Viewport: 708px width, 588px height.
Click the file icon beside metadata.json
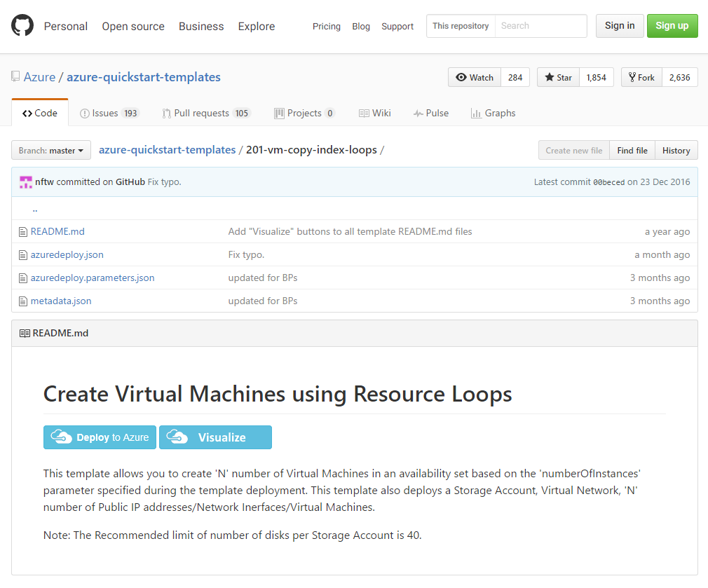(23, 301)
